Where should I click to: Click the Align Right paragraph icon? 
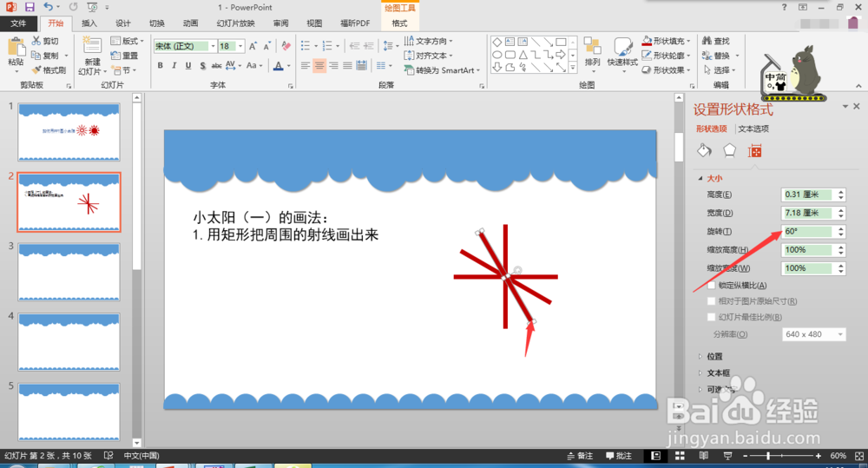[x=333, y=65]
